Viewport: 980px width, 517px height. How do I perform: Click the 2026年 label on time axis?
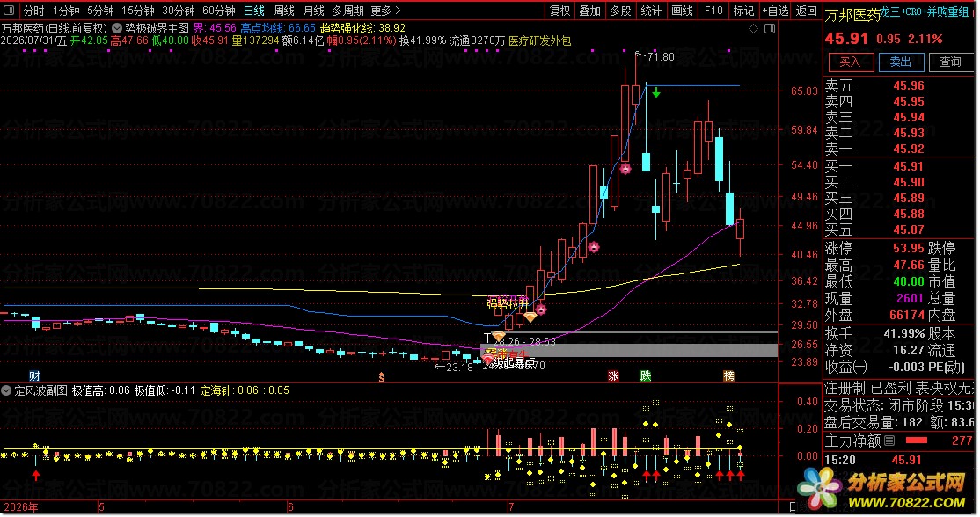coord(20,507)
